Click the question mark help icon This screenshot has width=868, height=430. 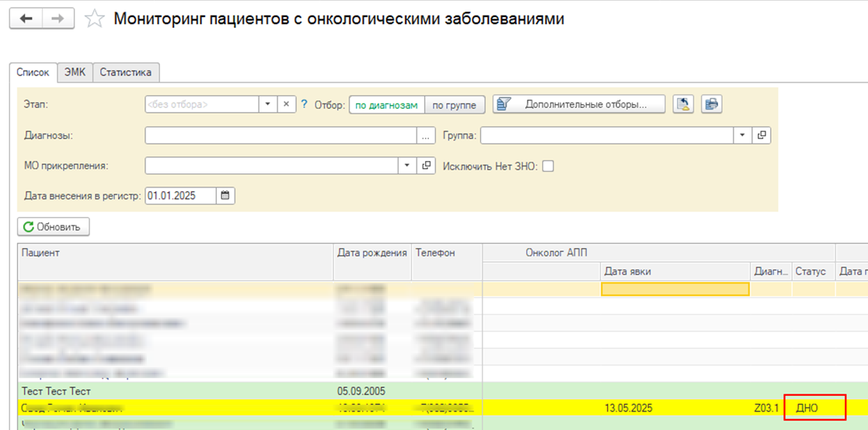(x=305, y=104)
